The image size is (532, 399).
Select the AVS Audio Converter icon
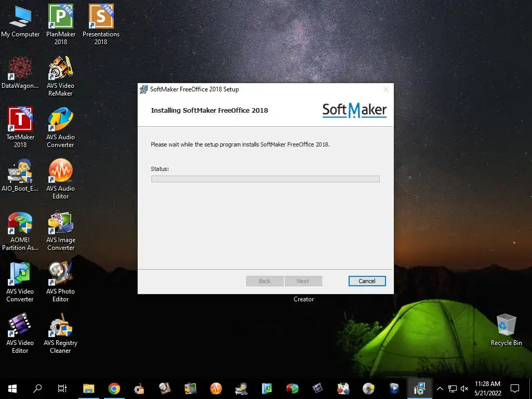coord(60,127)
